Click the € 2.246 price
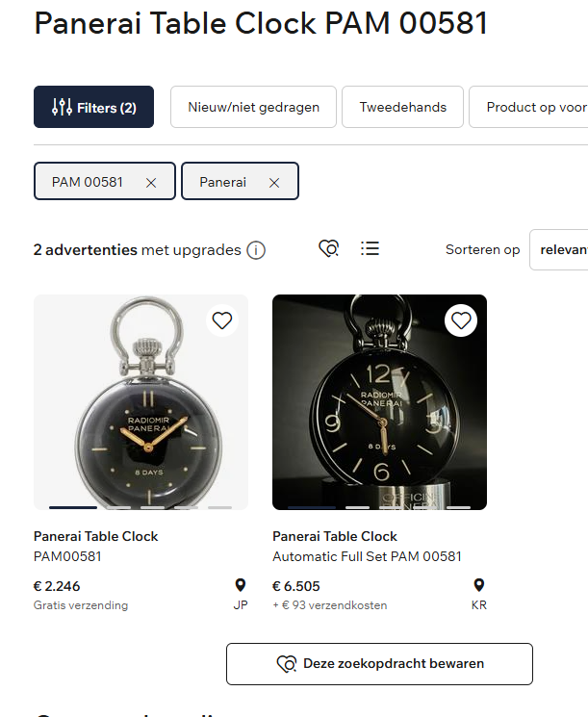This screenshot has height=717, width=588. [x=57, y=586]
